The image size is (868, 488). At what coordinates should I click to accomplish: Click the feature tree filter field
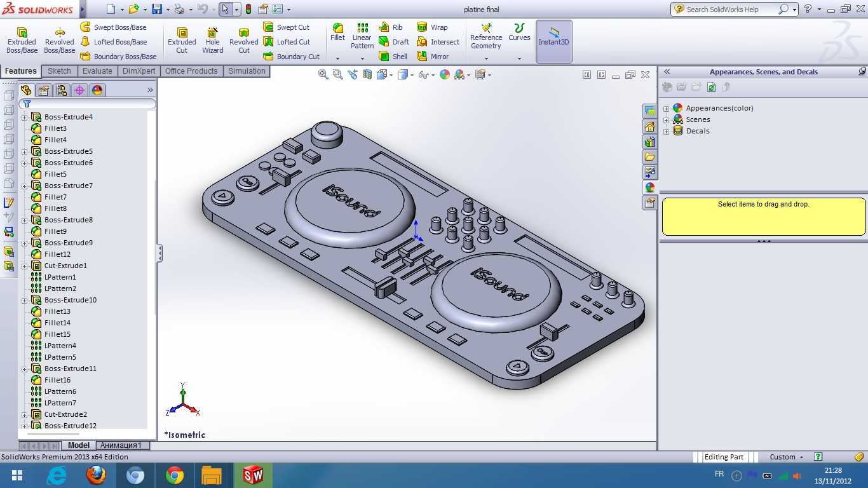pyautogui.click(x=88, y=104)
